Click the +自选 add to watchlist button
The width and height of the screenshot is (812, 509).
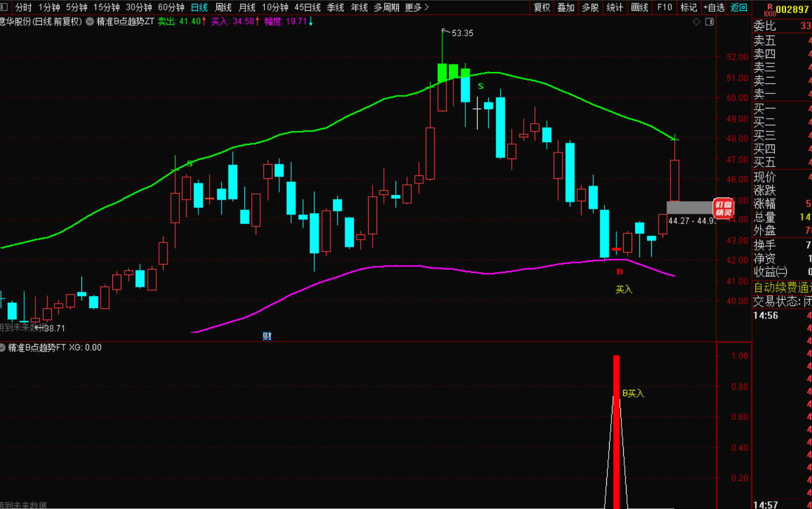pyautogui.click(x=714, y=7)
